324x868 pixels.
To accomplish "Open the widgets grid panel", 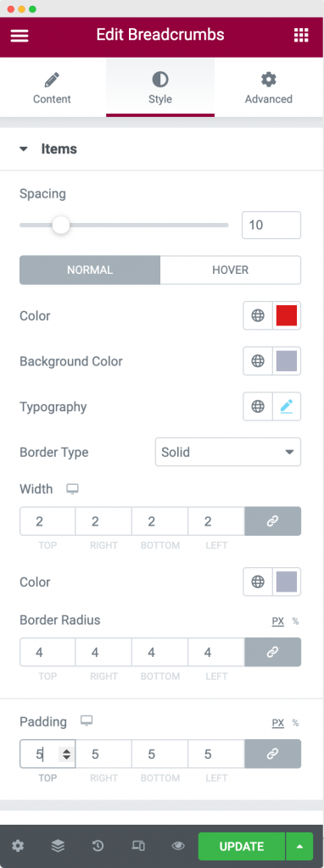I will point(301,36).
